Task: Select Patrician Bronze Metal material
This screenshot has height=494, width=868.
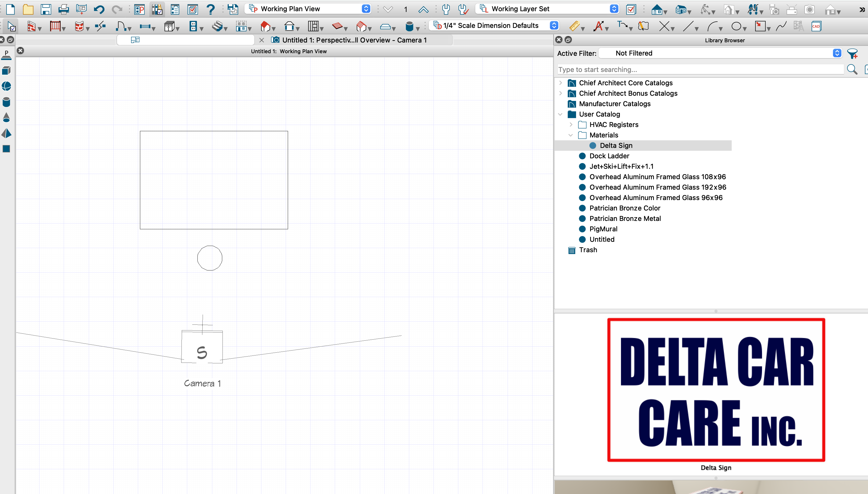Action: pos(625,219)
